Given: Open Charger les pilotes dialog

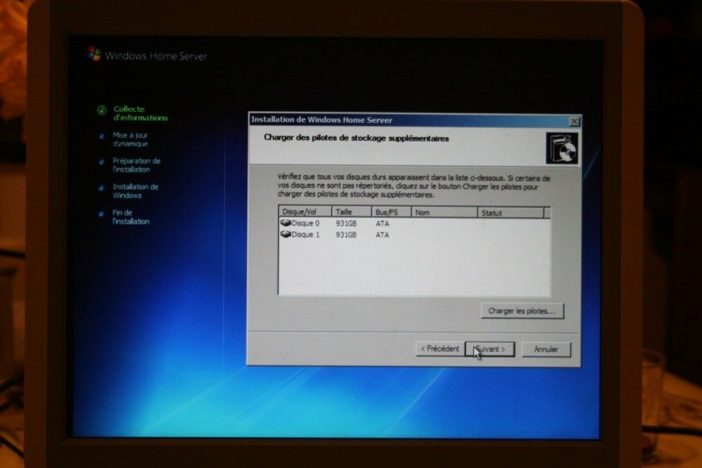Looking at the screenshot, I should 522,311.
